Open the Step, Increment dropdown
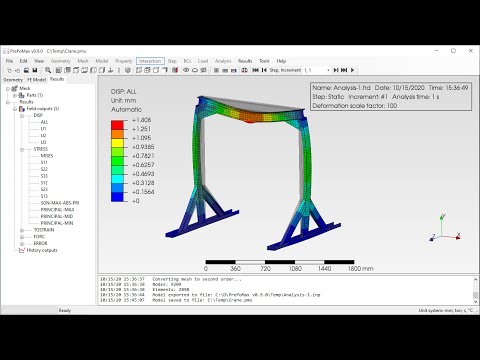 pos(328,70)
